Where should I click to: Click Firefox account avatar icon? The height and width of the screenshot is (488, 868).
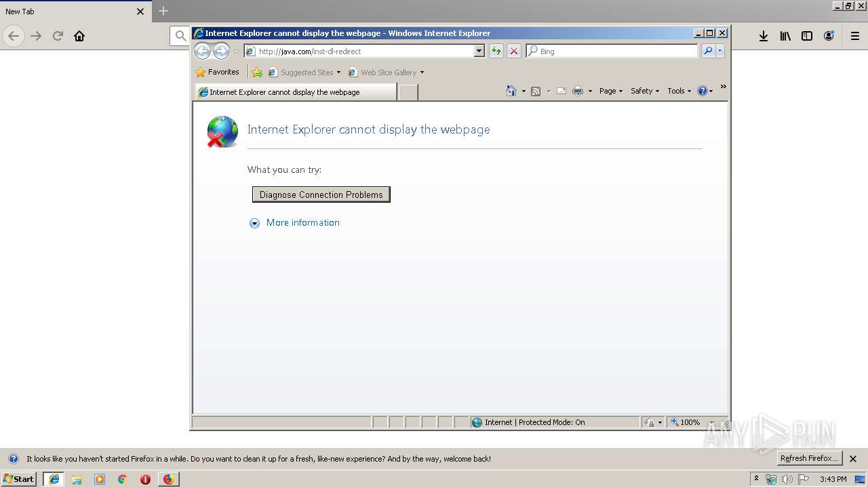click(x=829, y=36)
